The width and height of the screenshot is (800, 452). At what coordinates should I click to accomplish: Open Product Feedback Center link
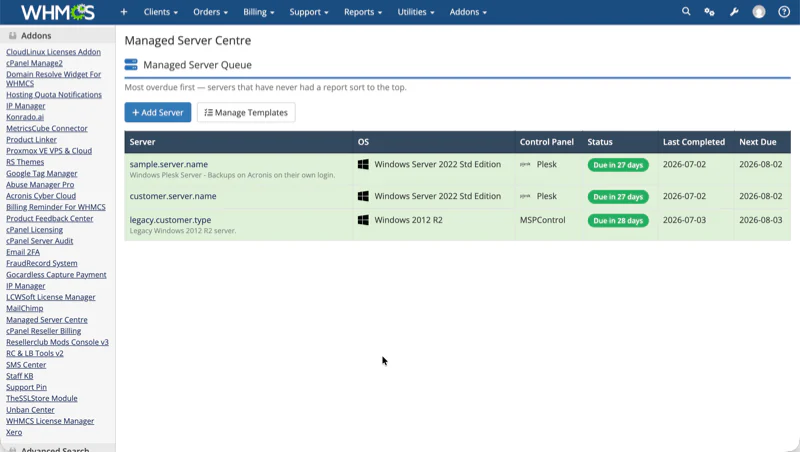click(49, 218)
